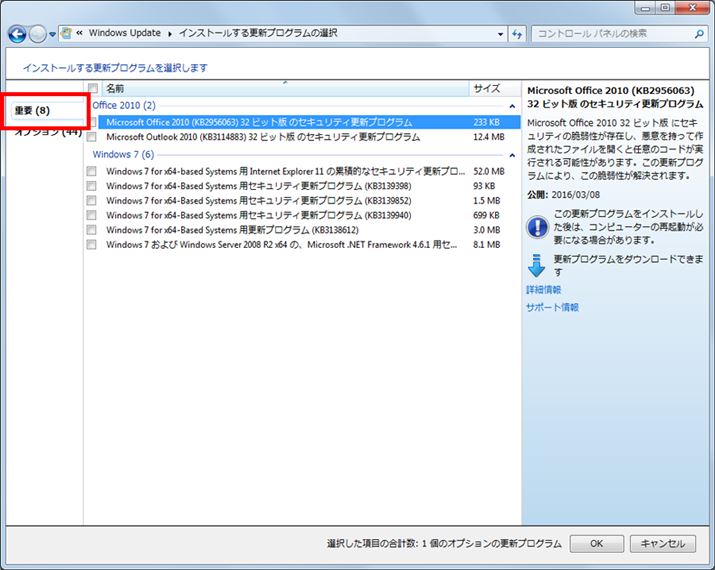Check the KB3139398 update checkbox

92,186
